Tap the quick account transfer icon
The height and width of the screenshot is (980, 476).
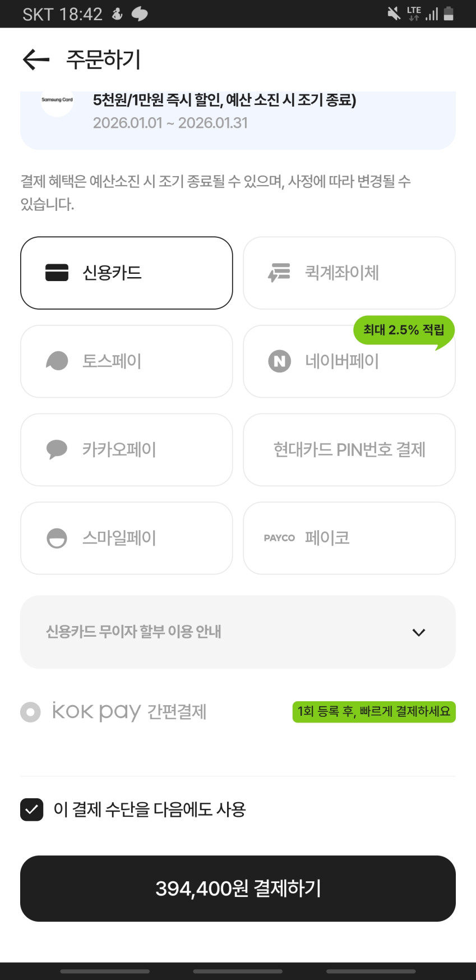pos(279,273)
